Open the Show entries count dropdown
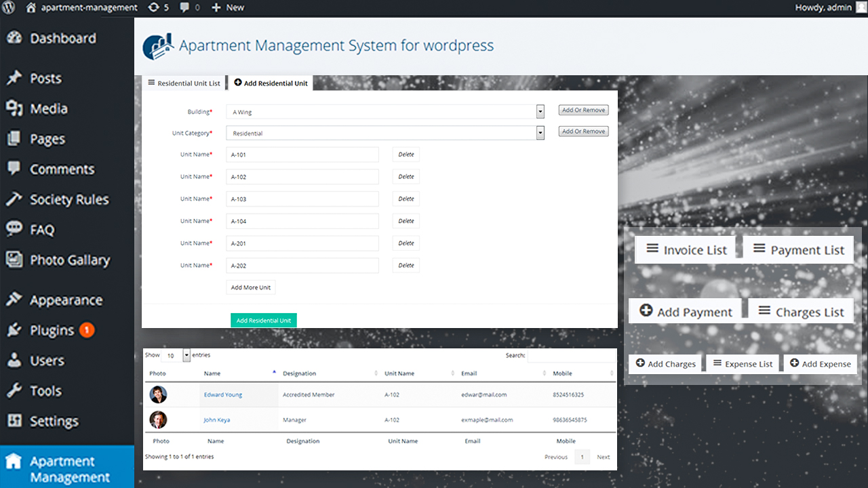 186,355
